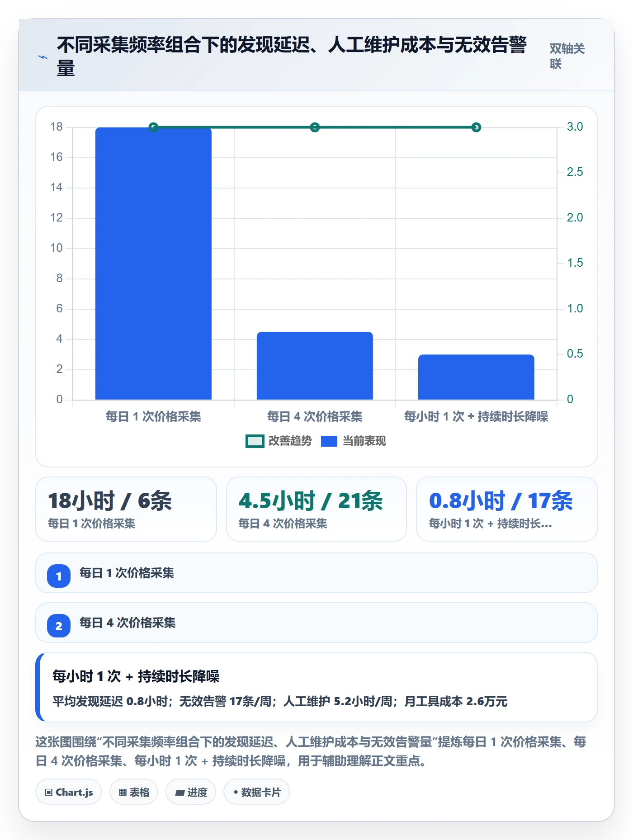Select the 进度 tag chip
The width and height of the screenshot is (633, 840).
click(191, 792)
